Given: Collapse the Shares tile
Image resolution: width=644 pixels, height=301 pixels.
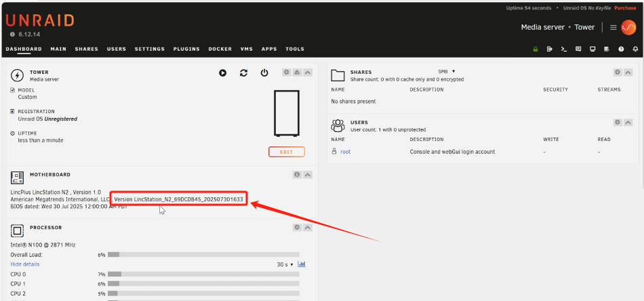Looking at the screenshot, I should 628,73.
